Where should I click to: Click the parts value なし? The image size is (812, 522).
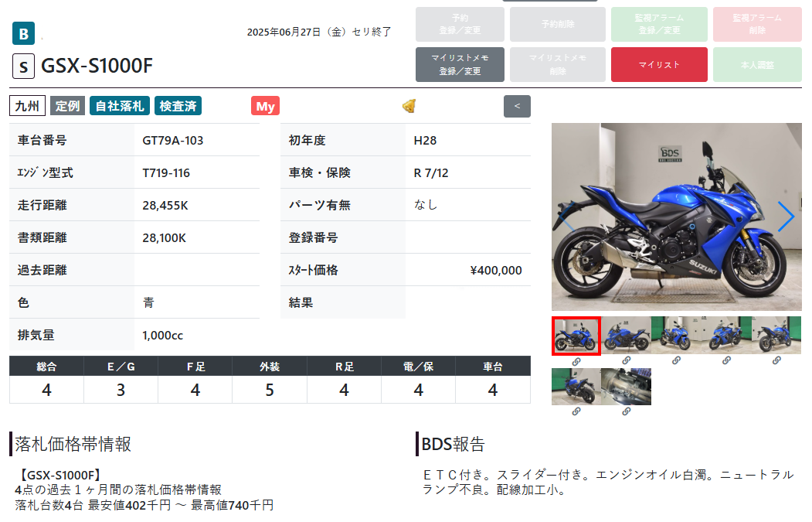pyautogui.click(x=426, y=205)
